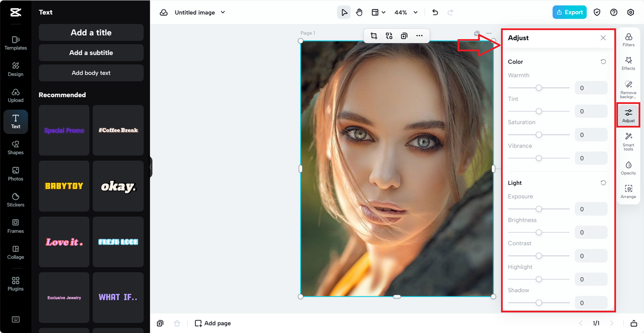The width and height of the screenshot is (644, 333).
Task: Click the duplicate icon in floating toolbar
Action: click(404, 36)
